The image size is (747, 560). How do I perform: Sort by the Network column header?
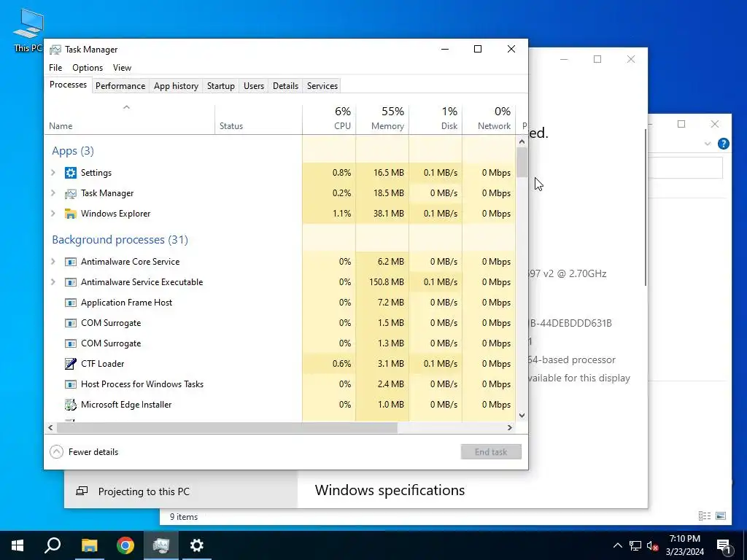[489, 119]
